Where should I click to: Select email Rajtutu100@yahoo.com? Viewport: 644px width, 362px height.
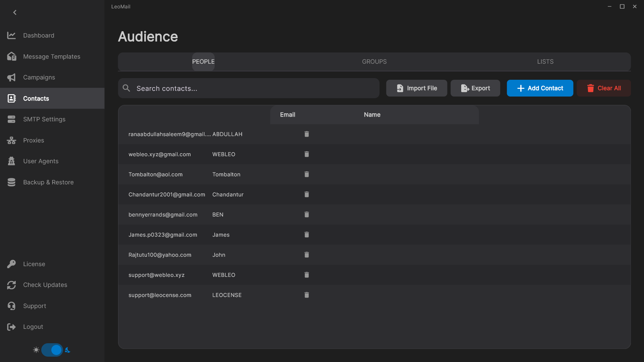[x=160, y=255]
